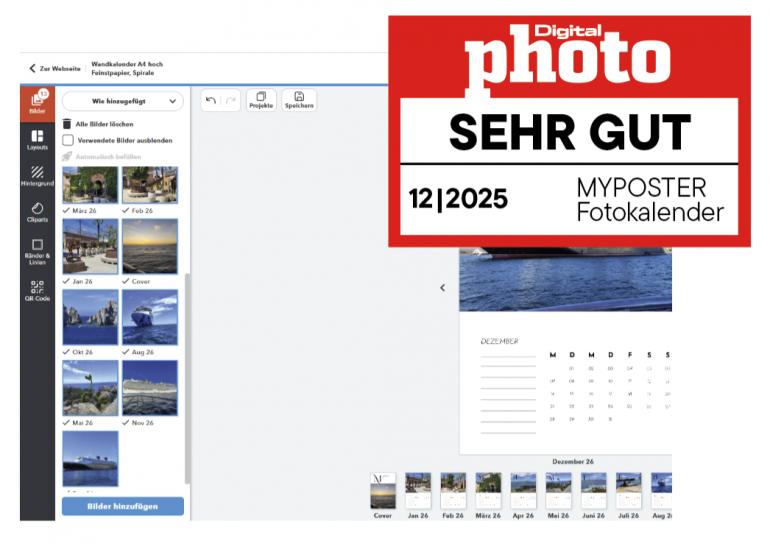This screenshot has height=544, width=770.
Task: Open the Ränder & Linien panel
Action: 37,251
